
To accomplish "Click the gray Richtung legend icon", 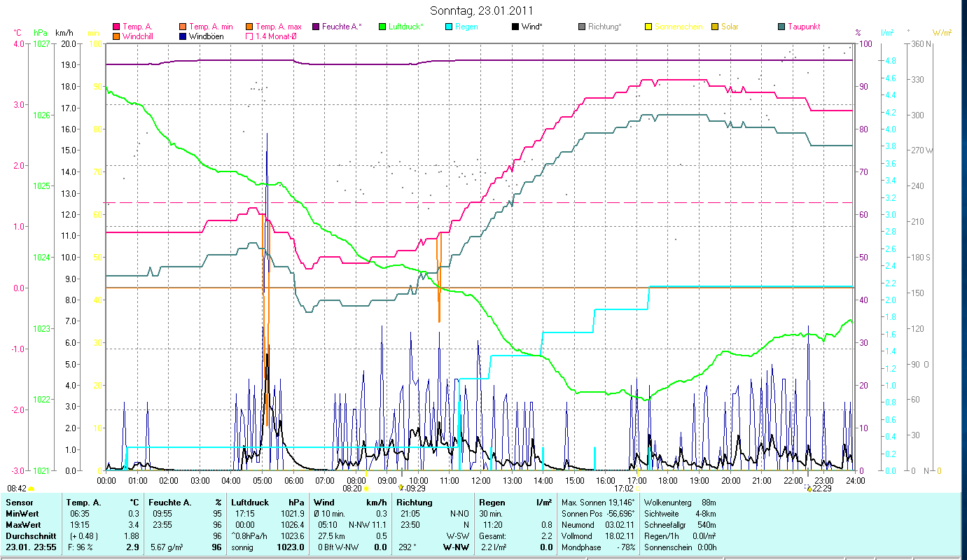I will coord(582,27).
